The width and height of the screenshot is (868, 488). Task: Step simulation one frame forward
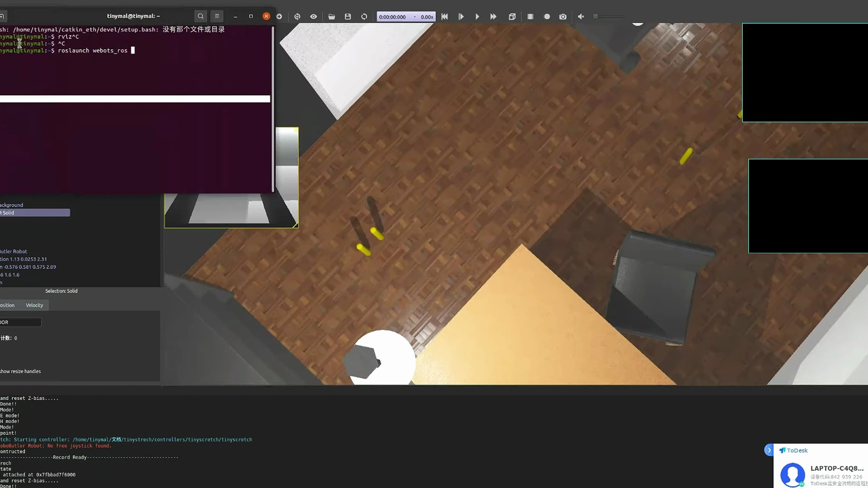461,17
